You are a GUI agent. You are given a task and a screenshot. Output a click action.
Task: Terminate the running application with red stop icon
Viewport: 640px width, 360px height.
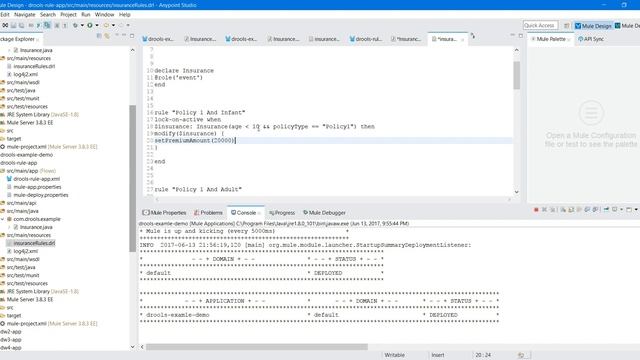pos(536,209)
